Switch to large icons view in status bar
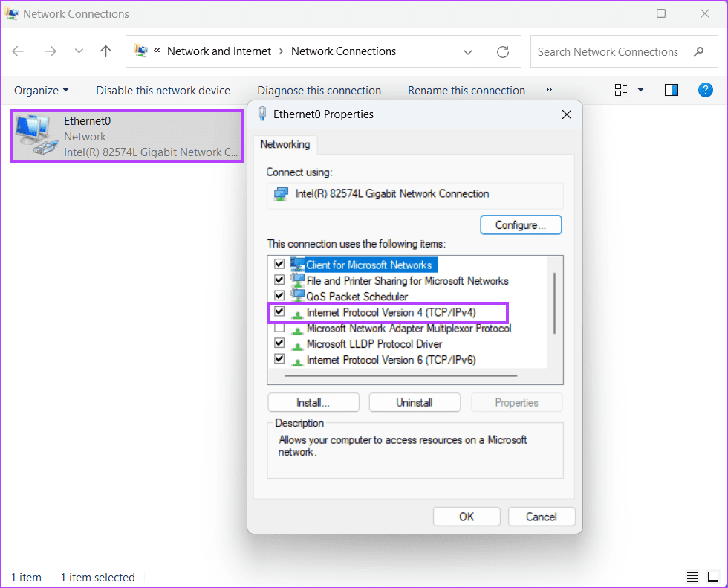728x588 pixels. tap(713, 578)
